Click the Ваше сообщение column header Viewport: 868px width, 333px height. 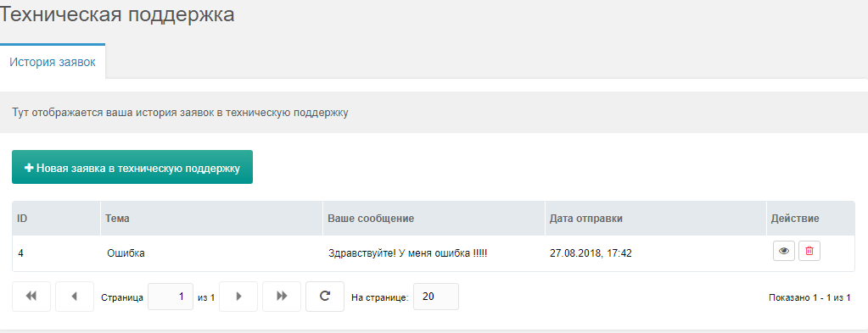(434, 219)
